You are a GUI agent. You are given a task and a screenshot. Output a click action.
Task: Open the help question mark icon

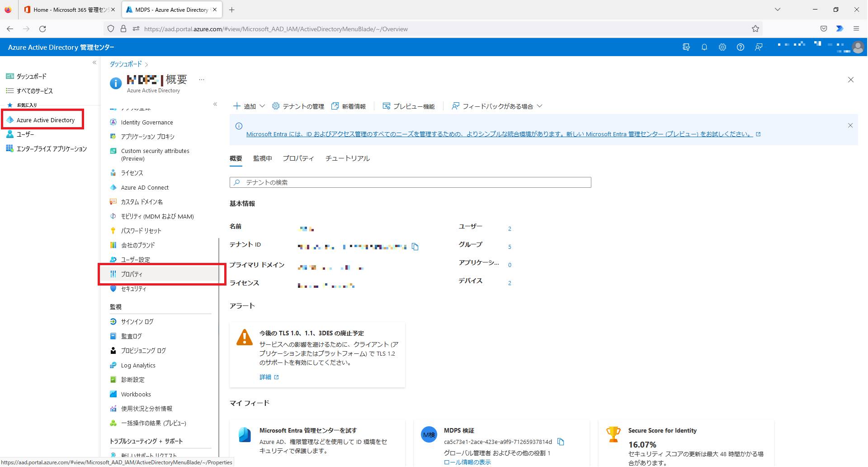click(740, 47)
